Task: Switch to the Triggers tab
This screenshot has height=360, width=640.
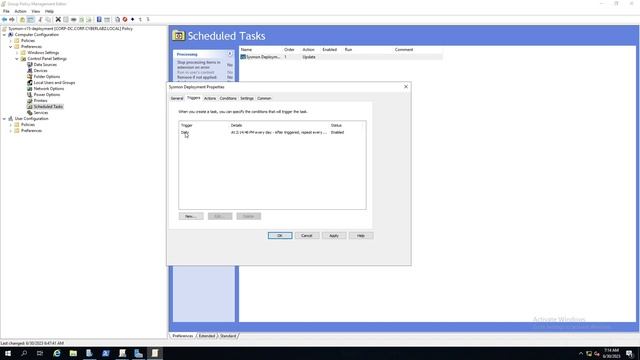Action: (193, 98)
